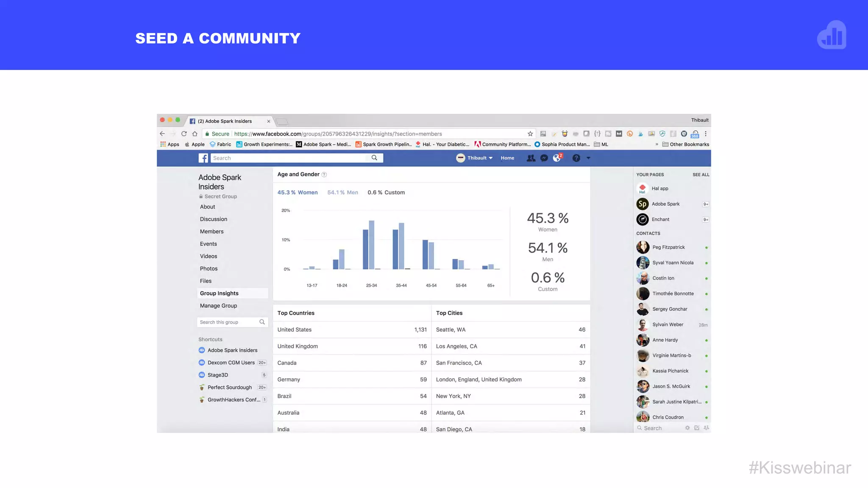Open Adobe Spark page icon
The height and width of the screenshot is (488, 868).
pos(643,204)
